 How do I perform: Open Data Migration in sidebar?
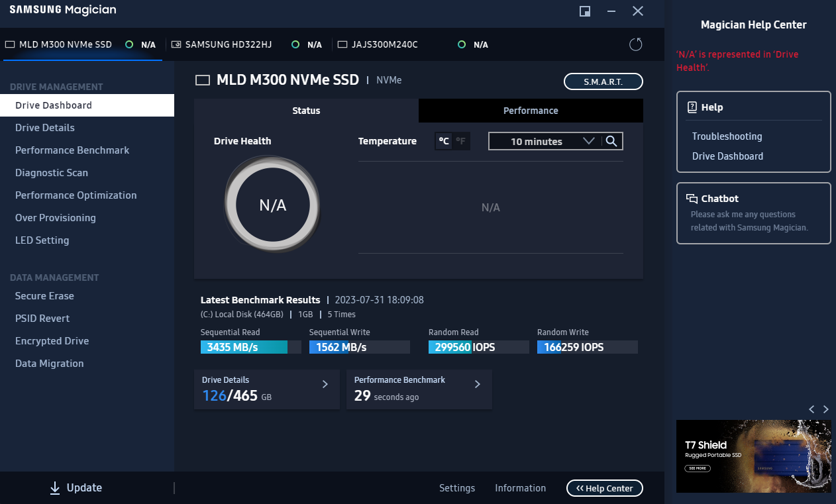[x=87, y=364]
